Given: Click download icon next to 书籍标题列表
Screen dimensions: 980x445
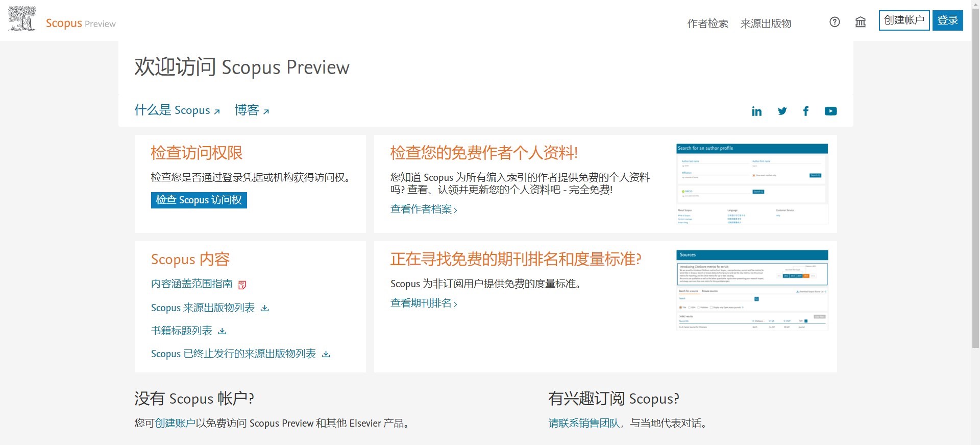Looking at the screenshot, I should (x=222, y=331).
